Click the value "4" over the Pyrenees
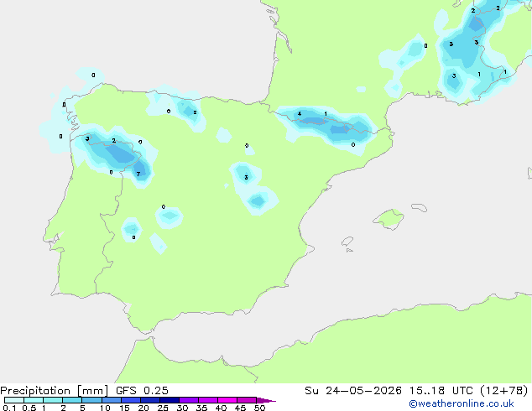The image size is (532, 411). pos(300,113)
